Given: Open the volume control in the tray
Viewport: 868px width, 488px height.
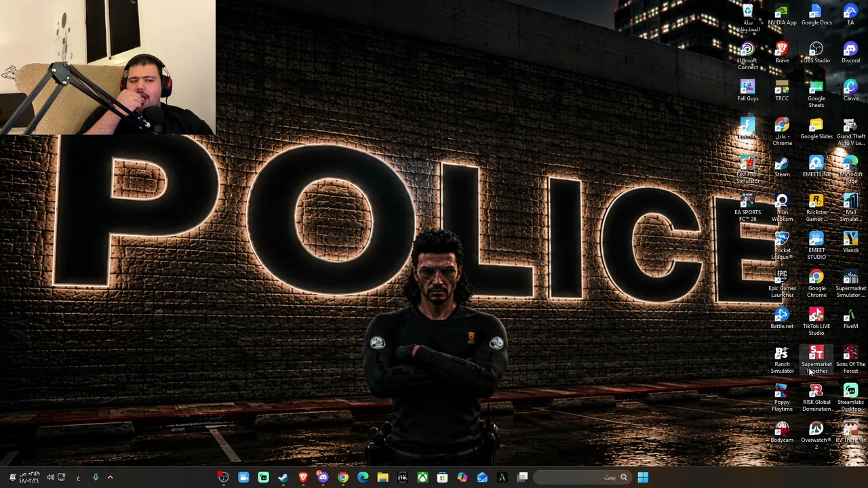Looking at the screenshot, I should pyautogui.click(x=50, y=477).
